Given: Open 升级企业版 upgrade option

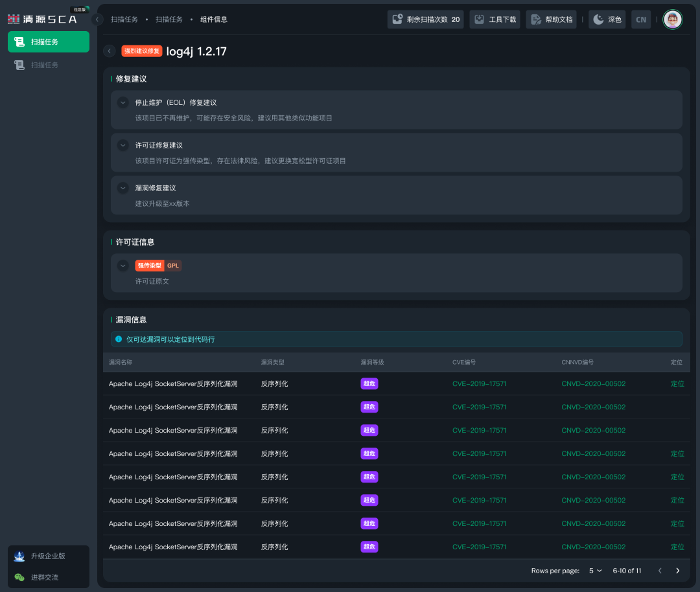Looking at the screenshot, I should click(48, 556).
